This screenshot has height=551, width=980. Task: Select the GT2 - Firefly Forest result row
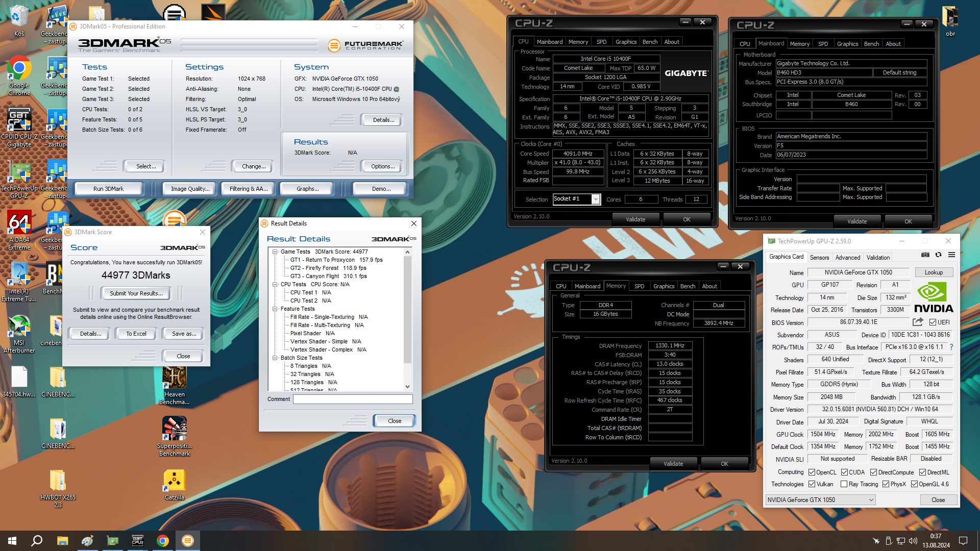click(328, 268)
